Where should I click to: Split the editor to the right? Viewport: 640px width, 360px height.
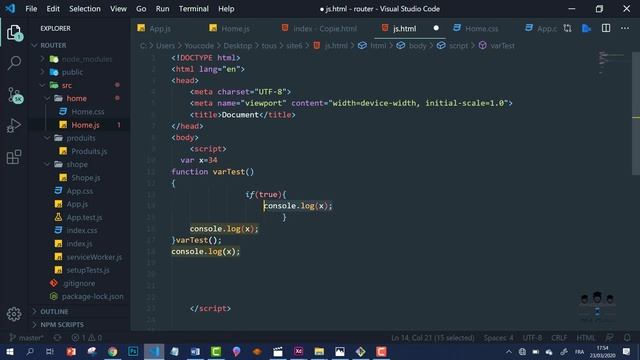pyautogui.click(x=606, y=28)
